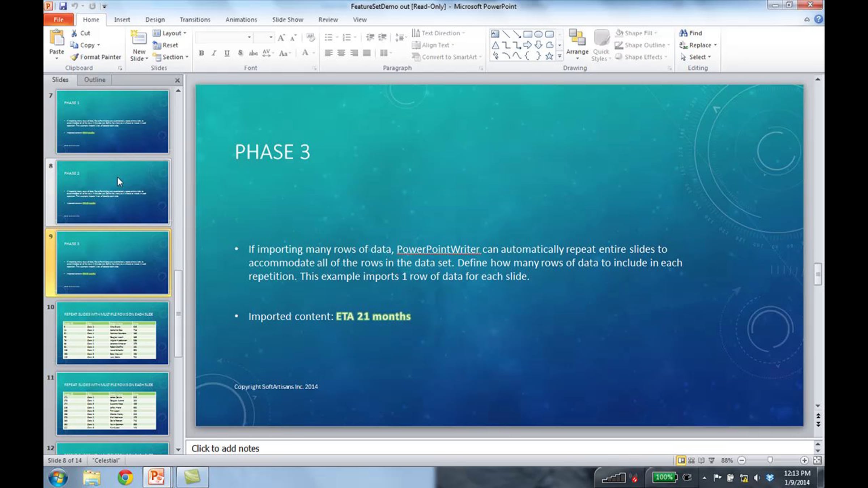Reset the slide layout
The image size is (868, 488).
tap(166, 45)
